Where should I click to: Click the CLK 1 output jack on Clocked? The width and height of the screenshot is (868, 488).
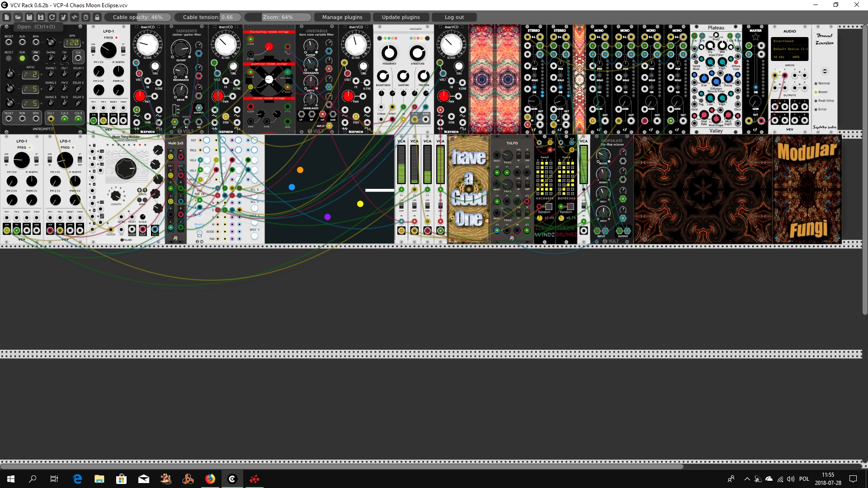[51, 119]
